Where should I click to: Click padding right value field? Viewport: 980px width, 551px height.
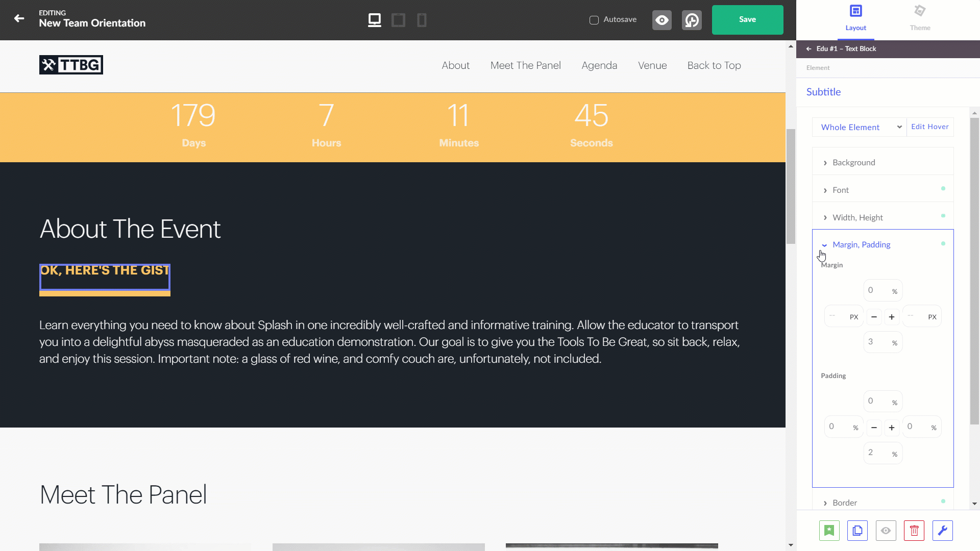pyautogui.click(x=922, y=427)
